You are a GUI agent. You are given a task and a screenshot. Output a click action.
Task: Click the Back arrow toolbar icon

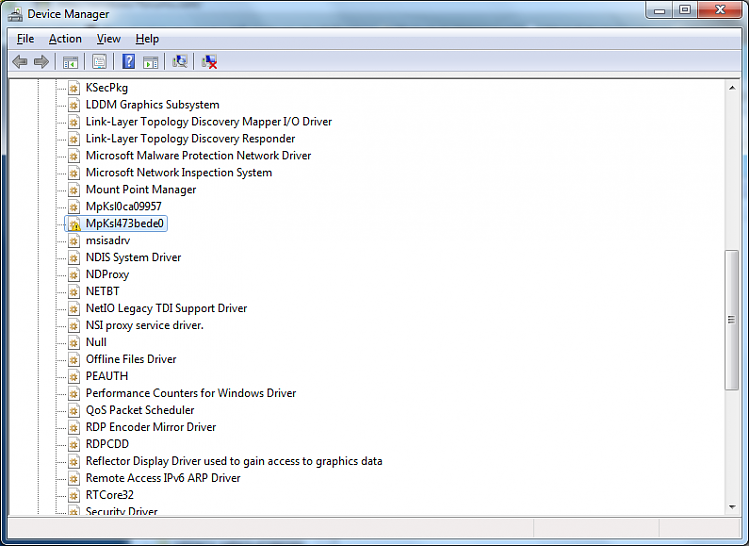coord(20,62)
